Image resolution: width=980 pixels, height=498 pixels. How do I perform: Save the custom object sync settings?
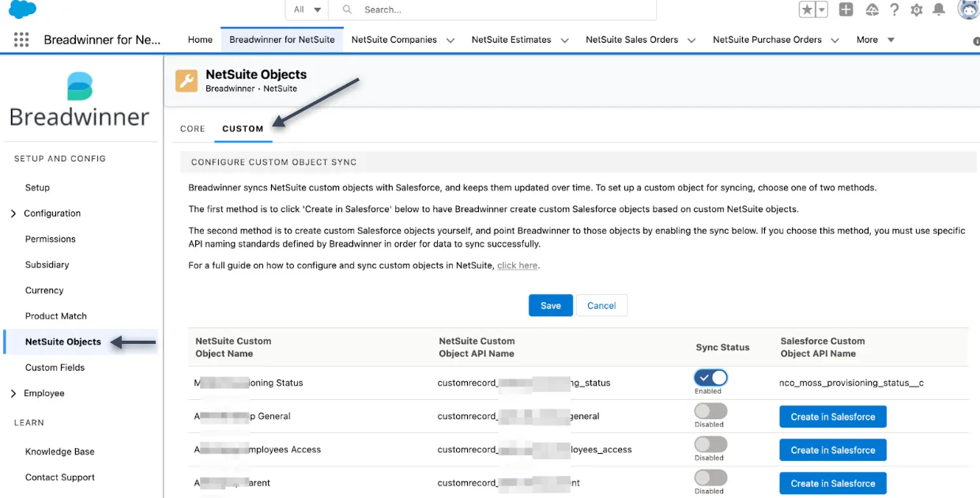tap(551, 305)
